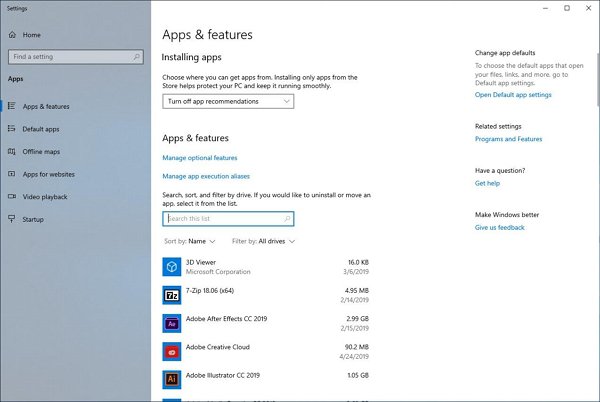Select the 7-Zip 18.06 (x64) entry
This screenshot has width=600, height=402.
coord(210,291)
